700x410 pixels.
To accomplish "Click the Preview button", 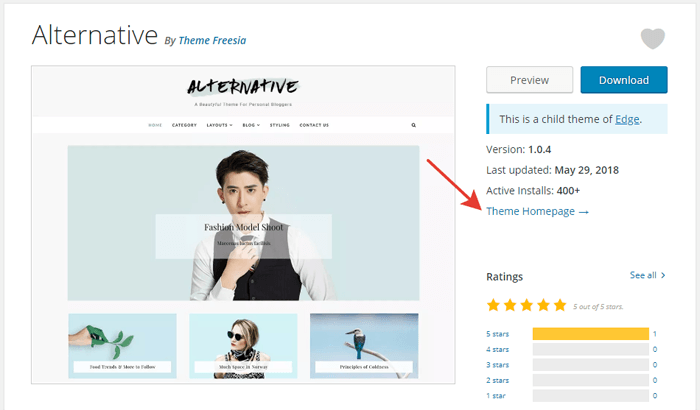I will point(529,80).
